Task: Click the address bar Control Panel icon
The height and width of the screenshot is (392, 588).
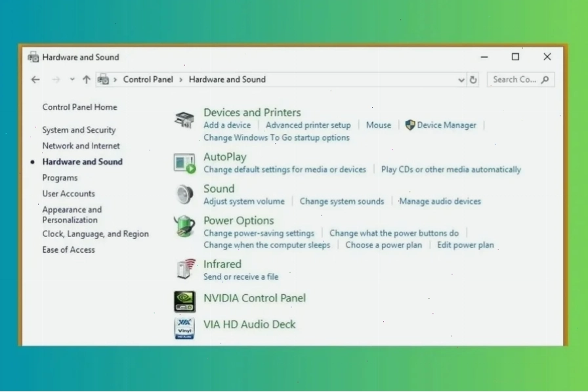Action: 103,79
